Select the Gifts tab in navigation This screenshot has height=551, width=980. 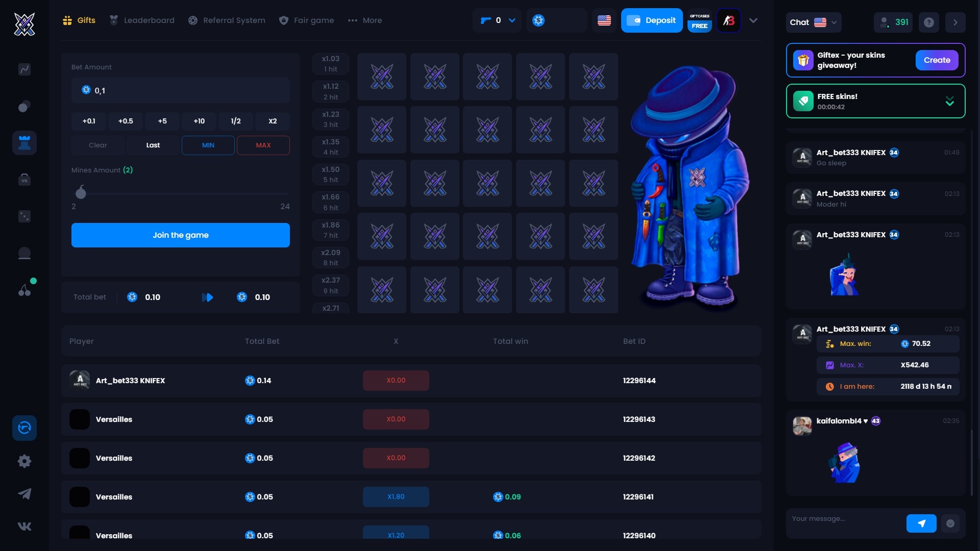pyautogui.click(x=79, y=20)
